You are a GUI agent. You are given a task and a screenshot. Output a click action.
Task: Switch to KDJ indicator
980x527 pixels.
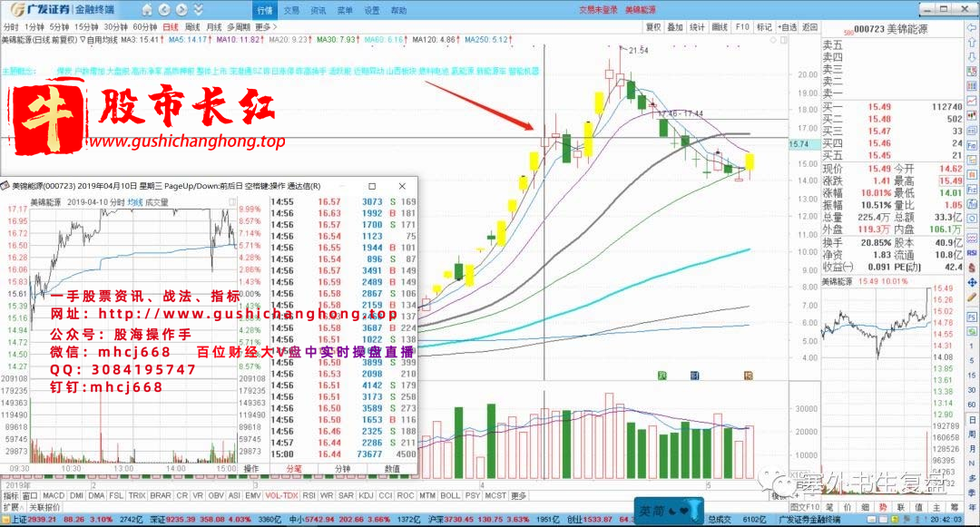coord(366,495)
